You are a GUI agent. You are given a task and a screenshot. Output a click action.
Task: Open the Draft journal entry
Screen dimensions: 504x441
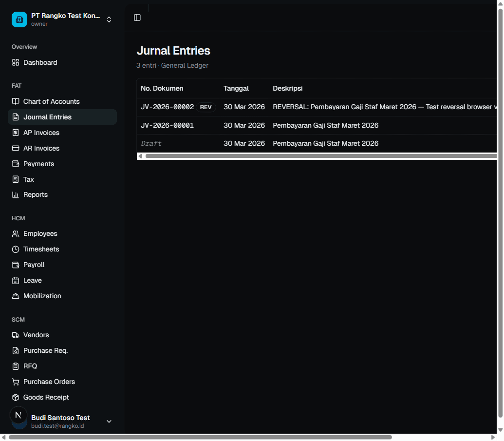(151, 143)
